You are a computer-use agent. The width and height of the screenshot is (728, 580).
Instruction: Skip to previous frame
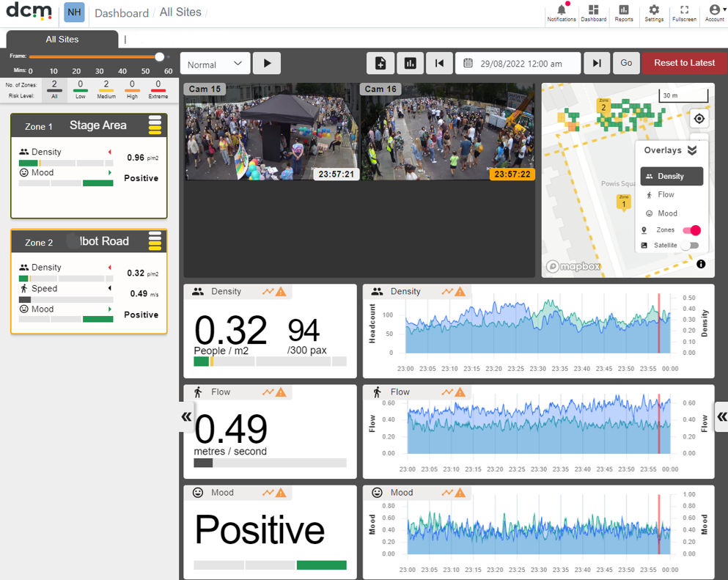pyautogui.click(x=439, y=63)
